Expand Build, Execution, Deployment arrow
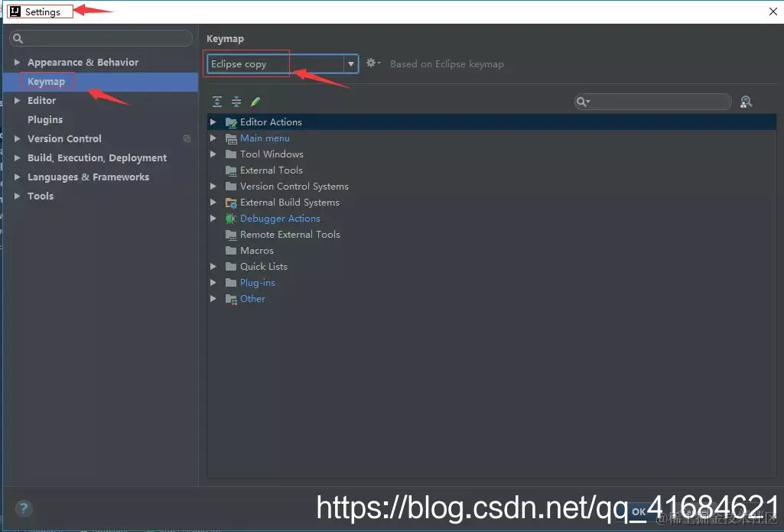 click(17, 157)
